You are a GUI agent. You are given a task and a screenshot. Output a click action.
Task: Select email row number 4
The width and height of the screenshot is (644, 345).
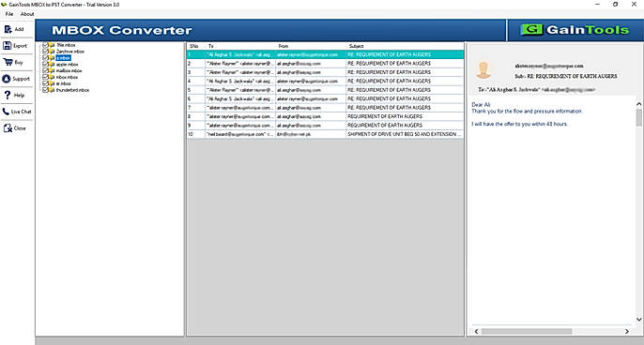(325, 81)
